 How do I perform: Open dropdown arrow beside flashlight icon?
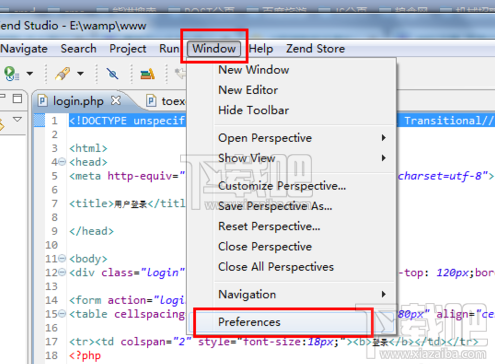point(80,73)
